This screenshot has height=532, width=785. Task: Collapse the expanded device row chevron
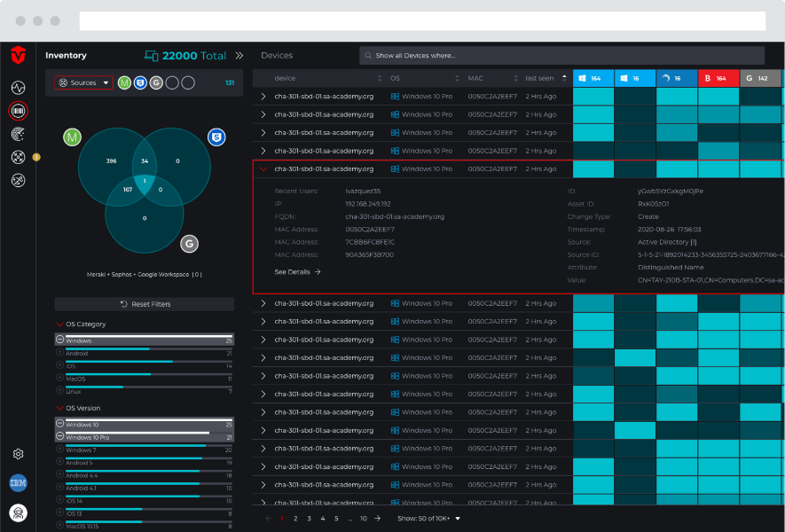pyautogui.click(x=263, y=169)
